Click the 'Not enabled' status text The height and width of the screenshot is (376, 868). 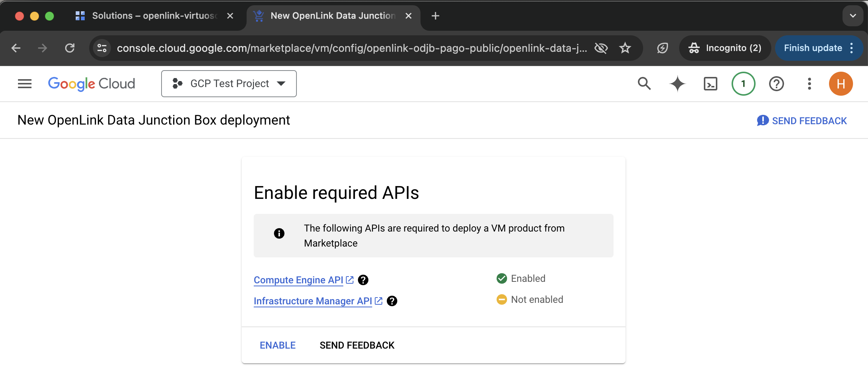[x=537, y=299]
